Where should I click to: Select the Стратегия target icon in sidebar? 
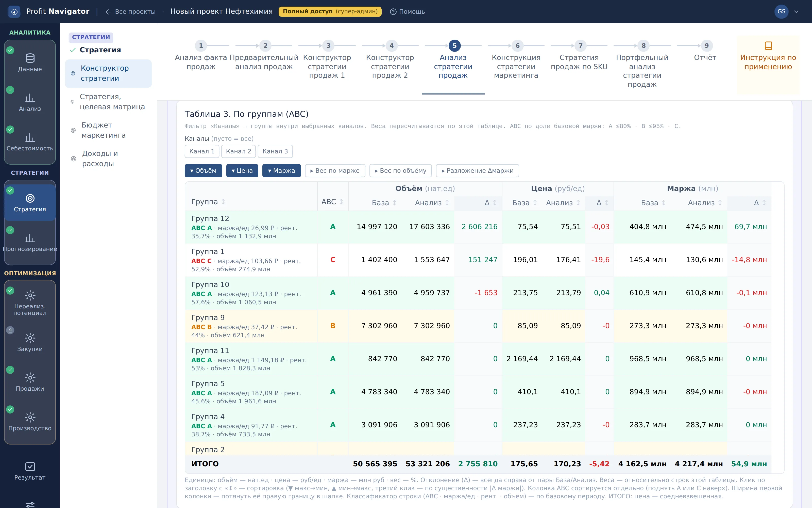pyautogui.click(x=30, y=198)
